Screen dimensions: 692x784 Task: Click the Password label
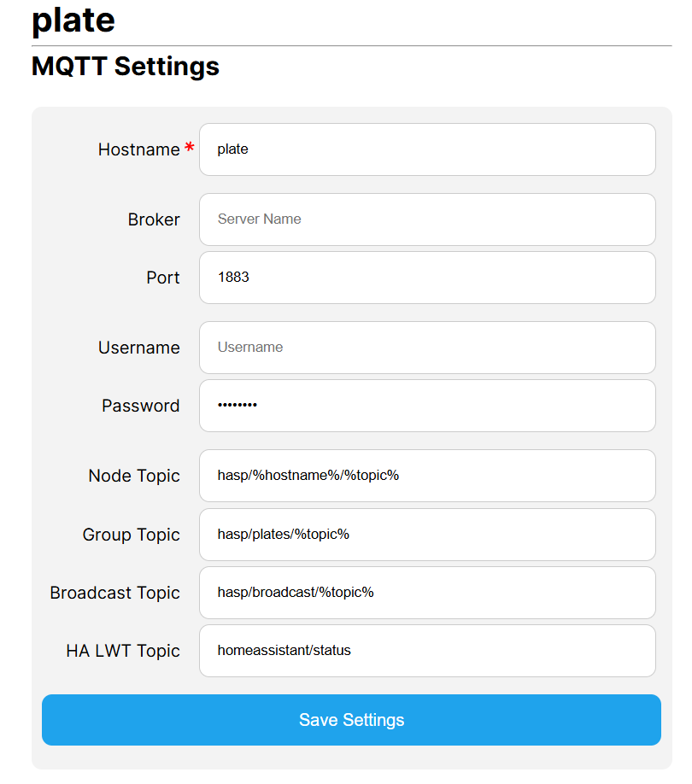140,406
